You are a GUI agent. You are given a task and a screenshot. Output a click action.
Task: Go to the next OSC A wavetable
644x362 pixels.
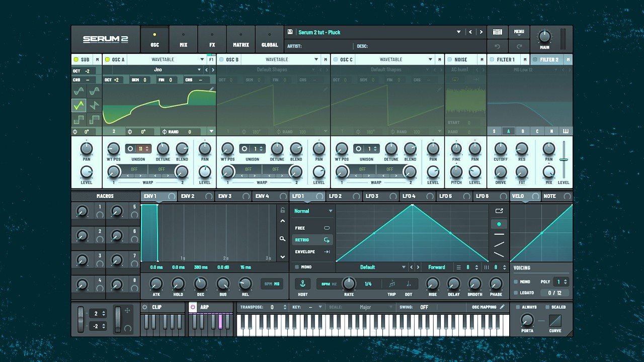[213, 70]
